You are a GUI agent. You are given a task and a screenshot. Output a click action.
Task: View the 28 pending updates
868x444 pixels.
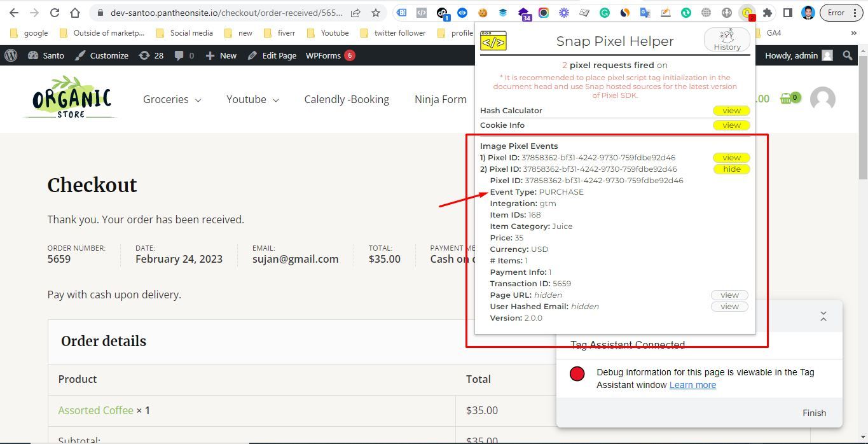[x=151, y=55]
